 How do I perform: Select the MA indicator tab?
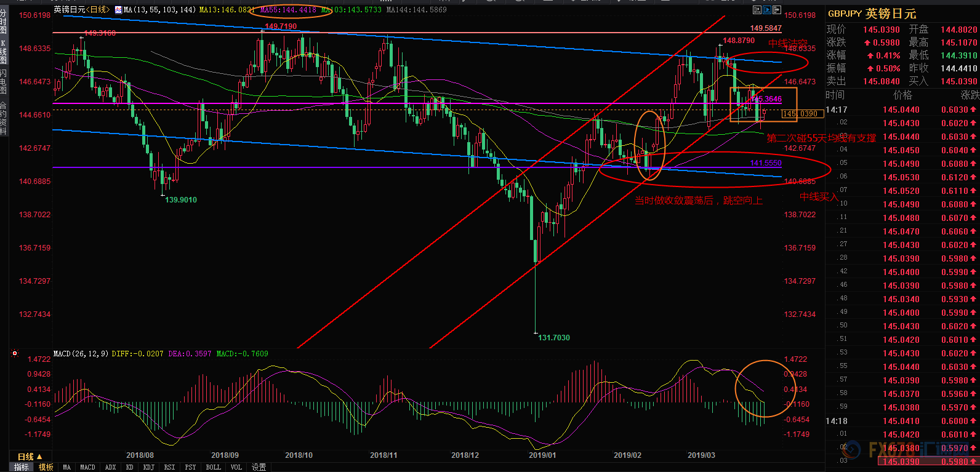point(66,467)
